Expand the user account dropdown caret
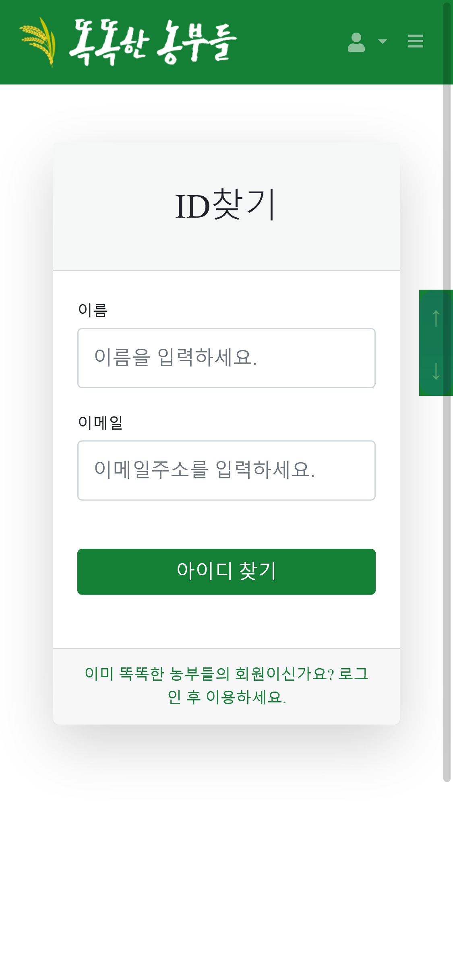This screenshot has width=453, height=980. tap(383, 41)
